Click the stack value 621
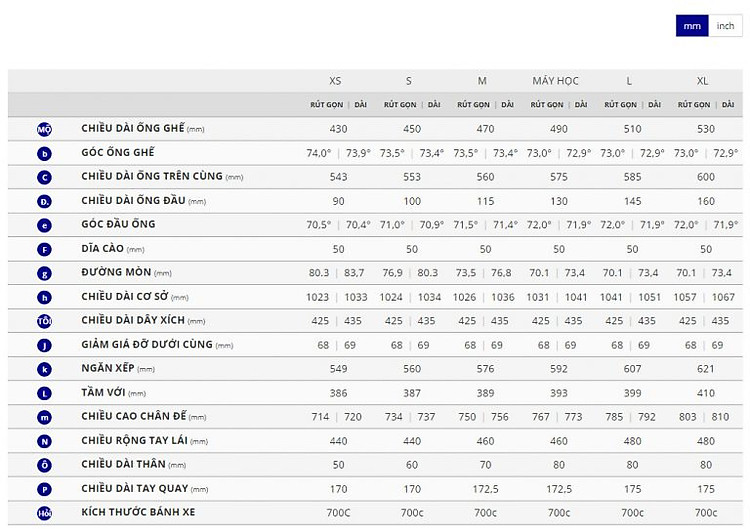This screenshot has width=750, height=529. point(706,369)
